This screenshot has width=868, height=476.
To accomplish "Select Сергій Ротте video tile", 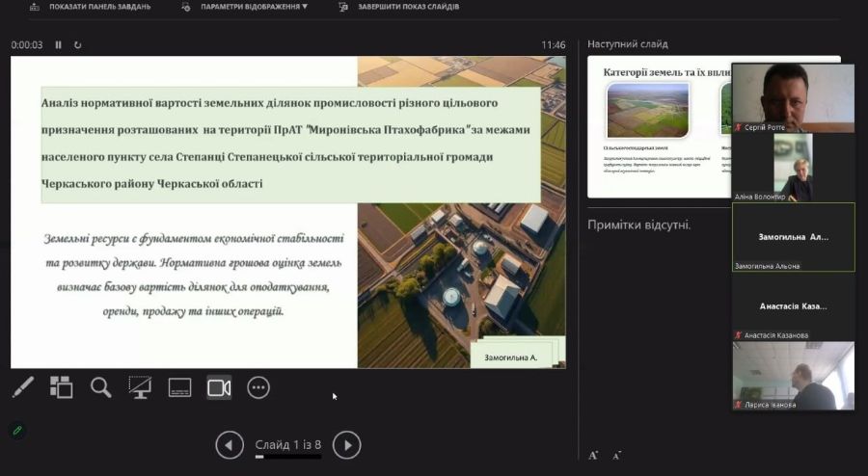I will pos(794,98).
